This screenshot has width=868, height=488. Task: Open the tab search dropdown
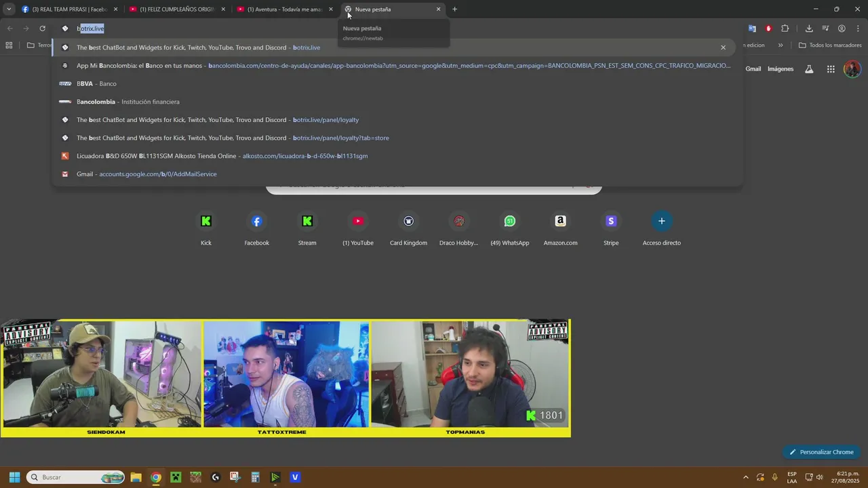pyautogui.click(x=9, y=9)
